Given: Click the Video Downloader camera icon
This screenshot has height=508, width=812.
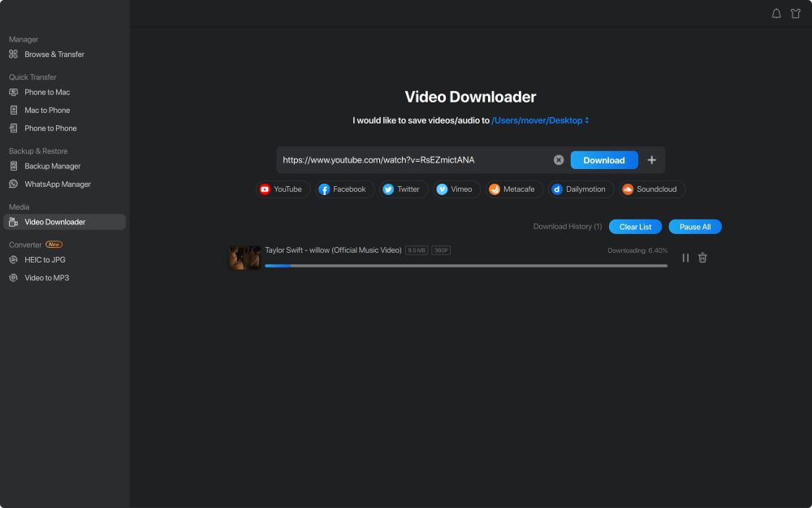Looking at the screenshot, I should (14, 222).
